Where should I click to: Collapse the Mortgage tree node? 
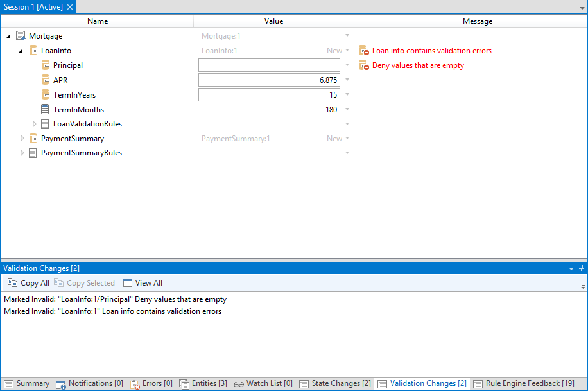point(8,36)
